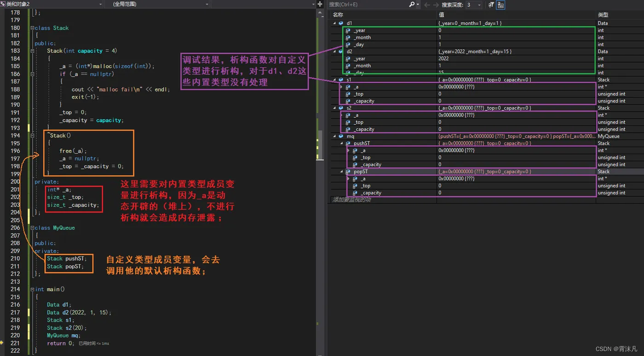This screenshot has height=356, width=644.
Task: Click the magnifier search icon in watch window
Action: click(x=412, y=5)
